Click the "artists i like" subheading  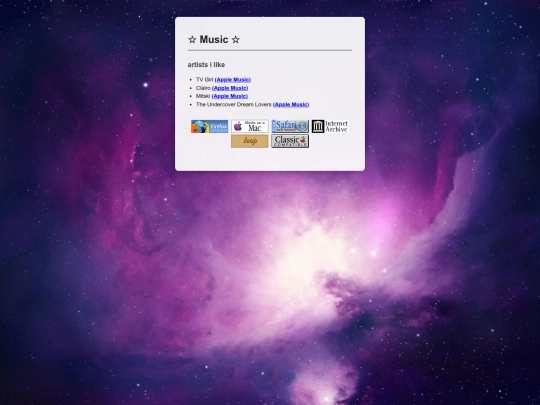206,65
